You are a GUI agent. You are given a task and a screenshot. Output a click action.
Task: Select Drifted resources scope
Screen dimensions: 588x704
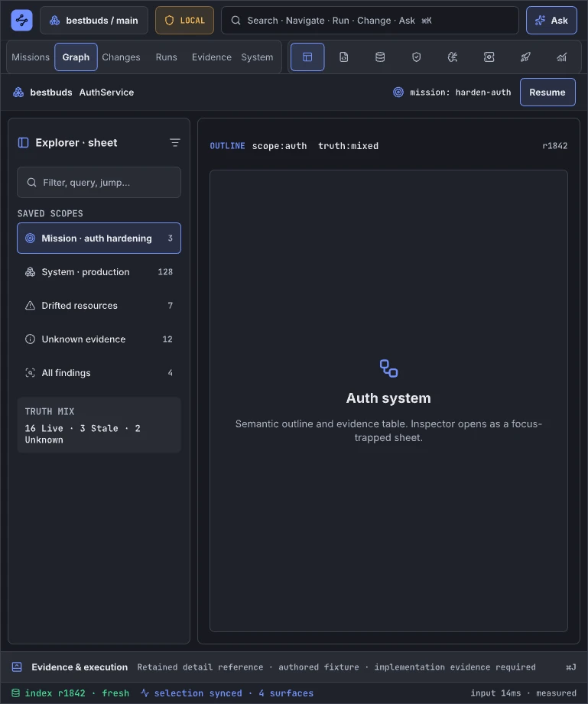[x=99, y=305]
